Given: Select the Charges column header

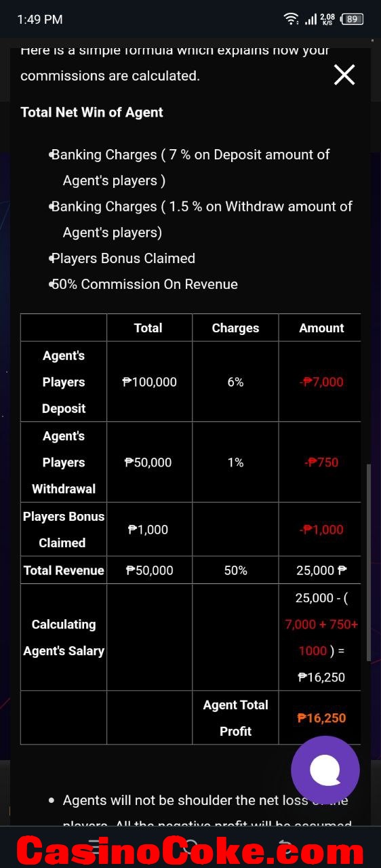Looking at the screenshot, I should click(x=235, y=328).
